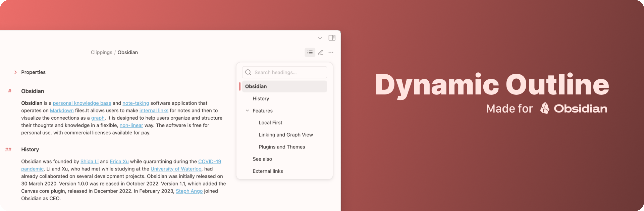
Task: Open the Markdown link
Action: click(x=62, y=111)
